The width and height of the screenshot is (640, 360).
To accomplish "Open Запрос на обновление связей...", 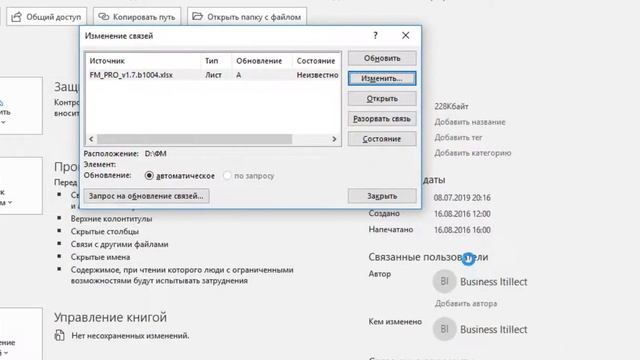I will pos(147,196).
